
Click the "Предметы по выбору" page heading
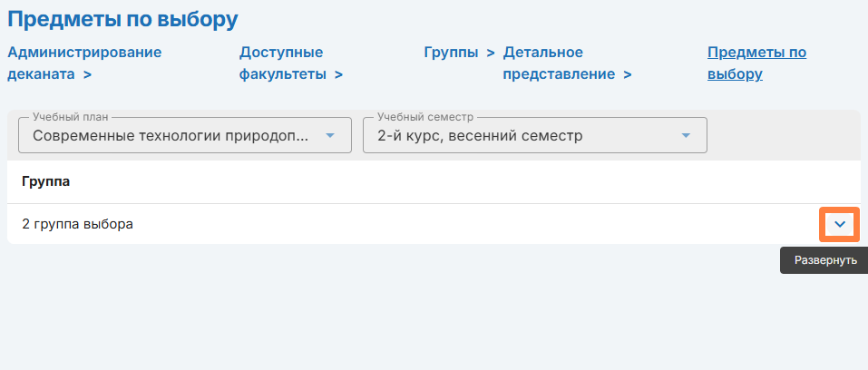[x=122, y=18]
